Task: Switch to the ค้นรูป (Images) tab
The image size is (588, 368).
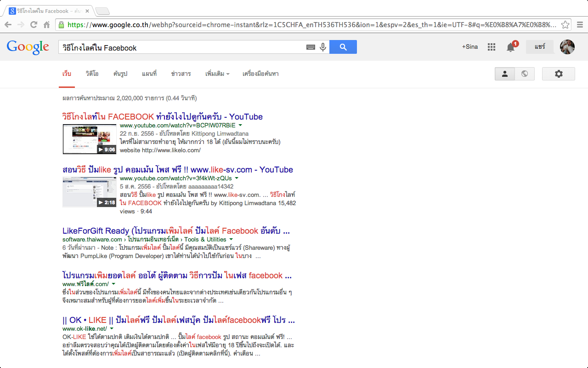Action: [120, 74]
